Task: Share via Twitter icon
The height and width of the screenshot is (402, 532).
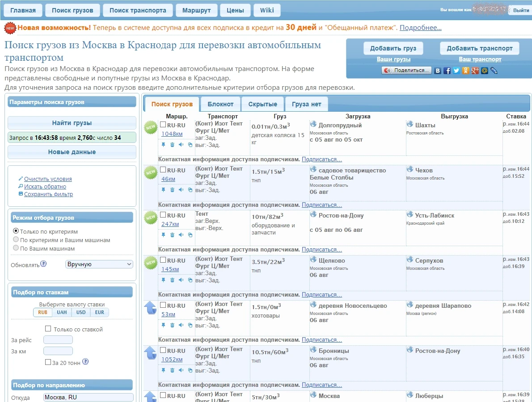Action: coord(456,71)
